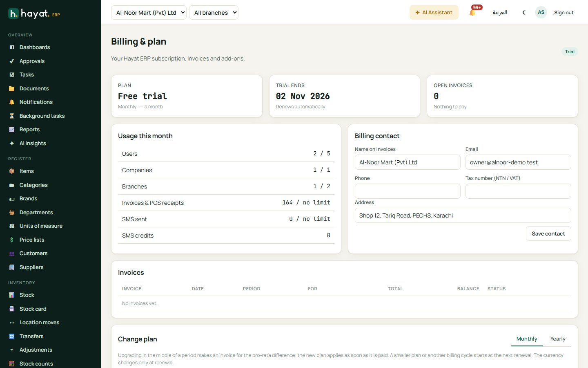Switch to Monthly billing tab
Image resolution: width=588 pixels, height=368 pixels.
click(x=527, y=339)
